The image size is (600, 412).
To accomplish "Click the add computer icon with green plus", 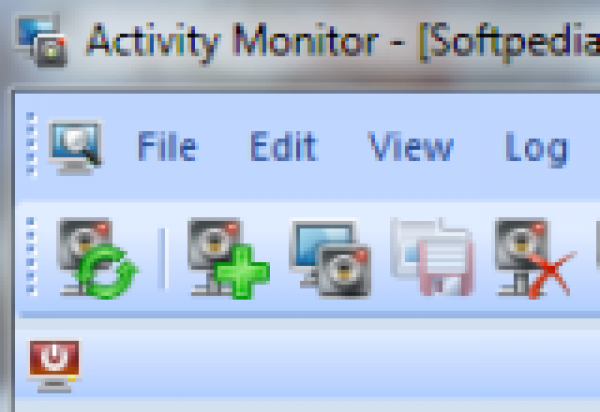I will tap(228, 258).
